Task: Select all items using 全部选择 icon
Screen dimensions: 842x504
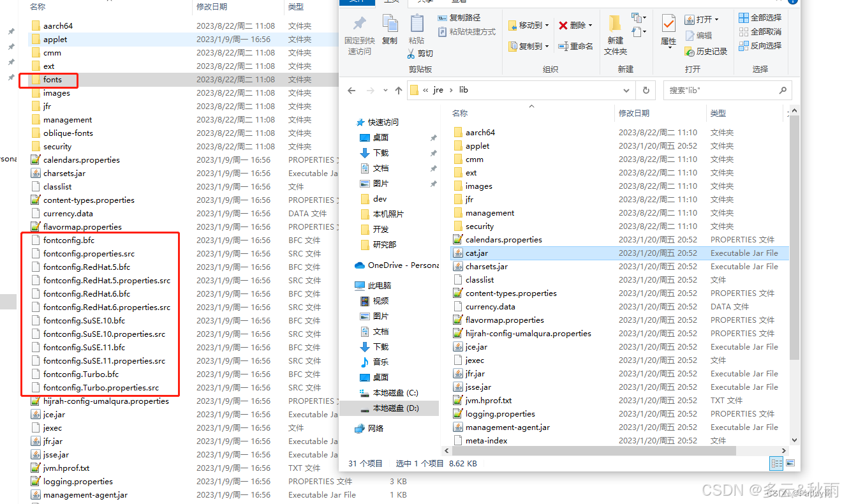Action: point(759,17)
